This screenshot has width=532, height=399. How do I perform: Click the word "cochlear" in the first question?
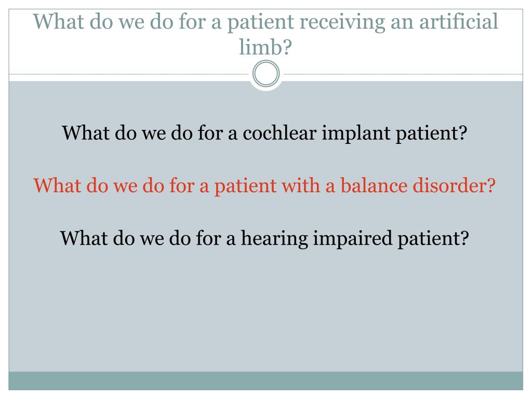280,132
